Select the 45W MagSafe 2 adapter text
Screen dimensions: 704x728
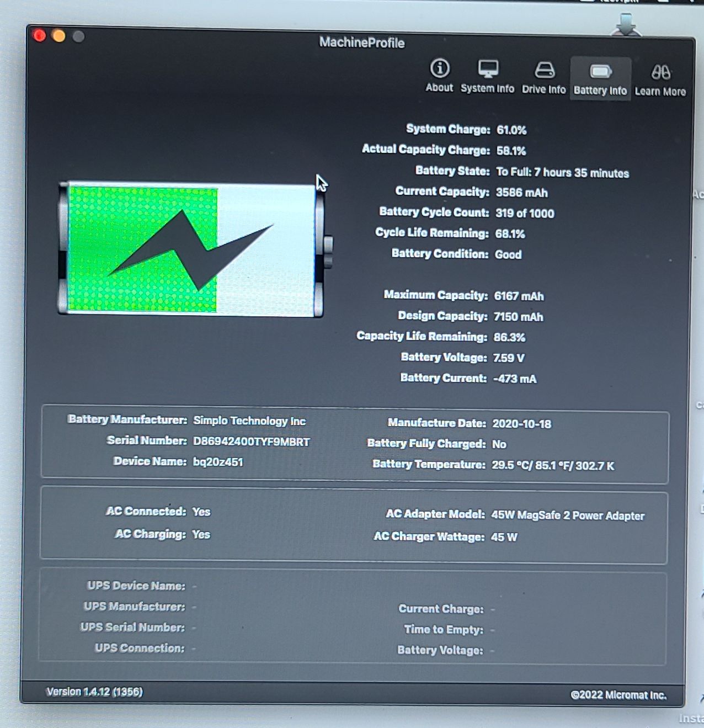tap(568, 516)
